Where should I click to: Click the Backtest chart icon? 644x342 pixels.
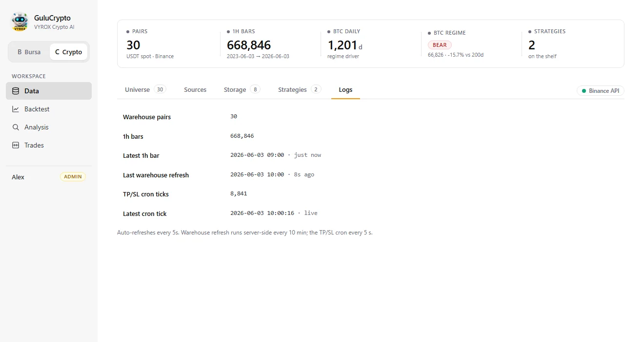(x=16, y=109)
